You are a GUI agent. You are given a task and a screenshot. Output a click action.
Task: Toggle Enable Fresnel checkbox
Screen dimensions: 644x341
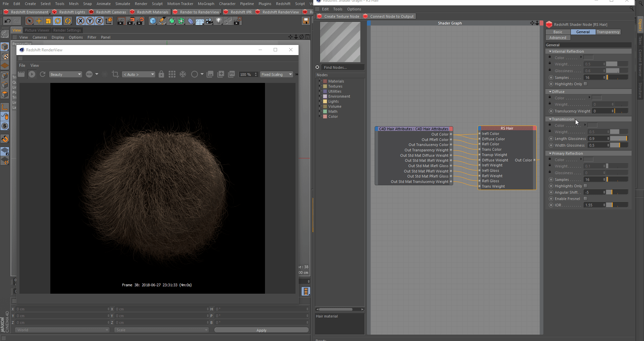586,199
